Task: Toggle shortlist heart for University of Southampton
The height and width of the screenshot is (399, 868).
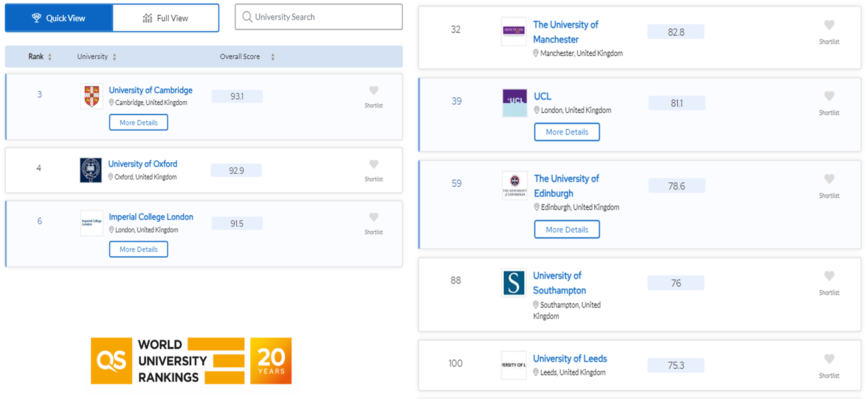Action: point(829,276)
